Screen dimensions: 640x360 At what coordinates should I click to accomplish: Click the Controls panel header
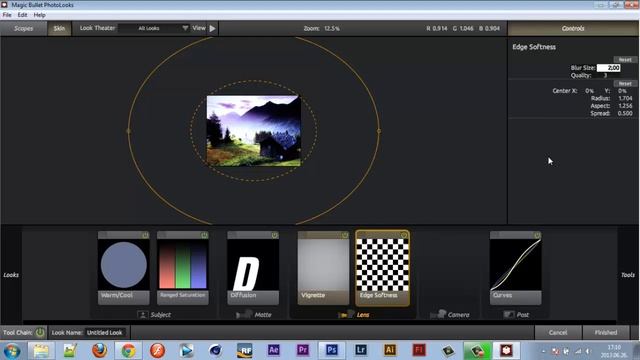573,28
